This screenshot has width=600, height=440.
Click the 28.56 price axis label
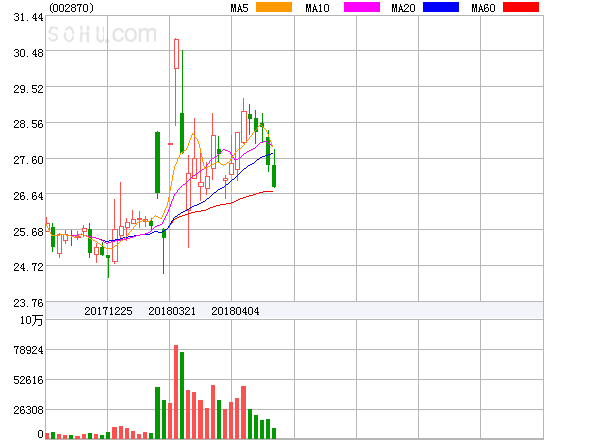28,124
